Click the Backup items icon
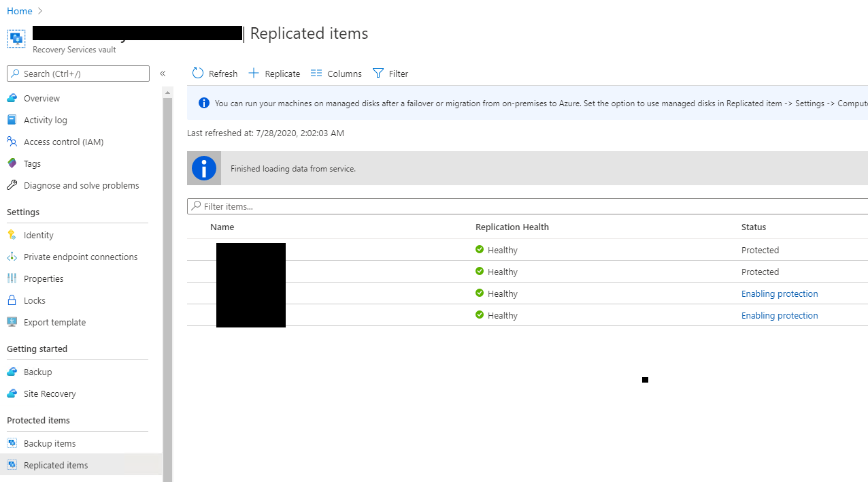The height and width of the screenshot is (482, 868). pos(12,444)
